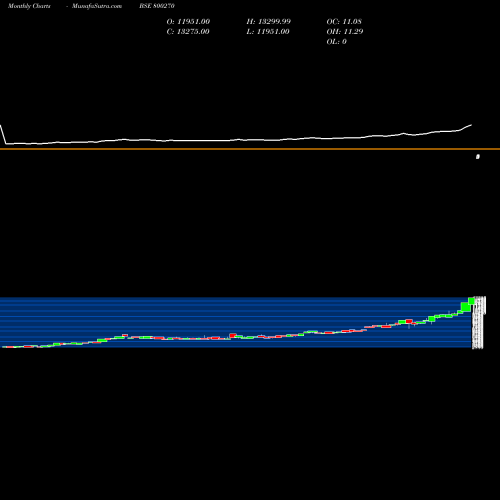The image size is (500, 500).
Task: Click the open value O: 11951.00
Action: click(x=188, y=22)
